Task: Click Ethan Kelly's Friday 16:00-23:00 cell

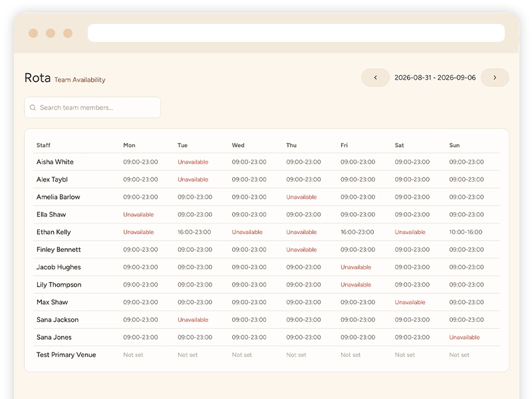Action: pos(357,232)
